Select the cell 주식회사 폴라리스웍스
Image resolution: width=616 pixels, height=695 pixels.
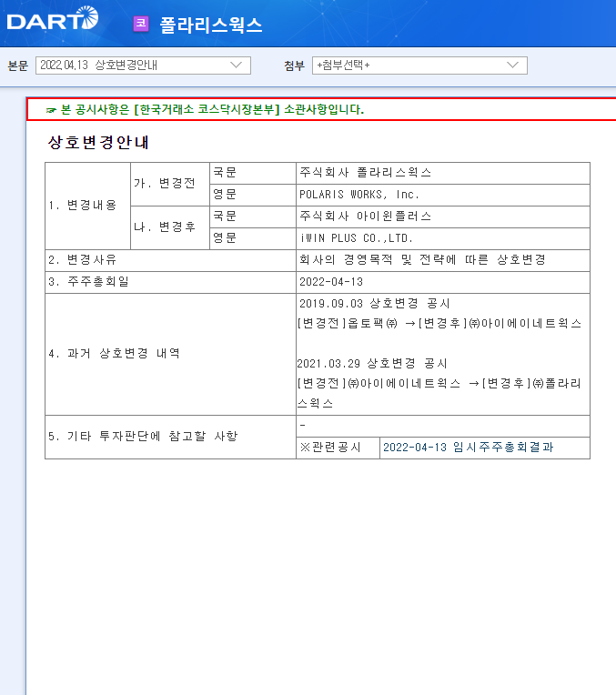tap(442, 174)
